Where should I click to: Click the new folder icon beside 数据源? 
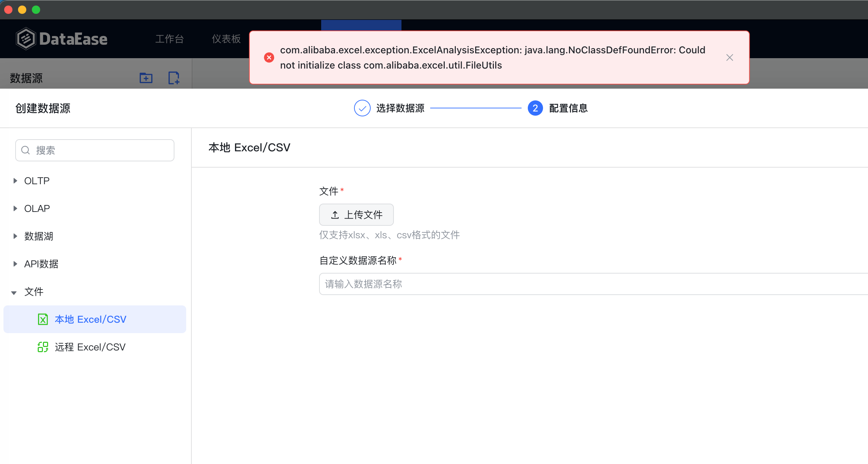pos(146,78)
